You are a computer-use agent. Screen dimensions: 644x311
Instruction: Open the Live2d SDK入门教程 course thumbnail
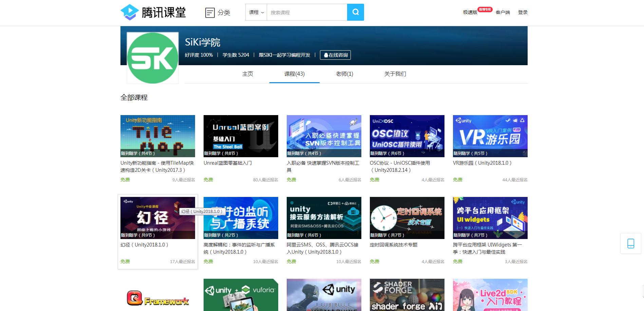point(490,295)
